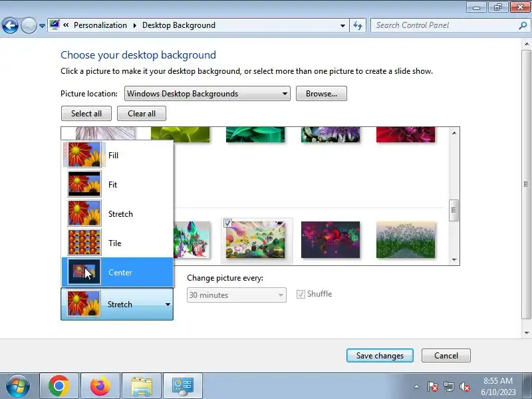This screenshot has height=399, width=532.
Task: Click the Forward navigation button
Action: 29,25
